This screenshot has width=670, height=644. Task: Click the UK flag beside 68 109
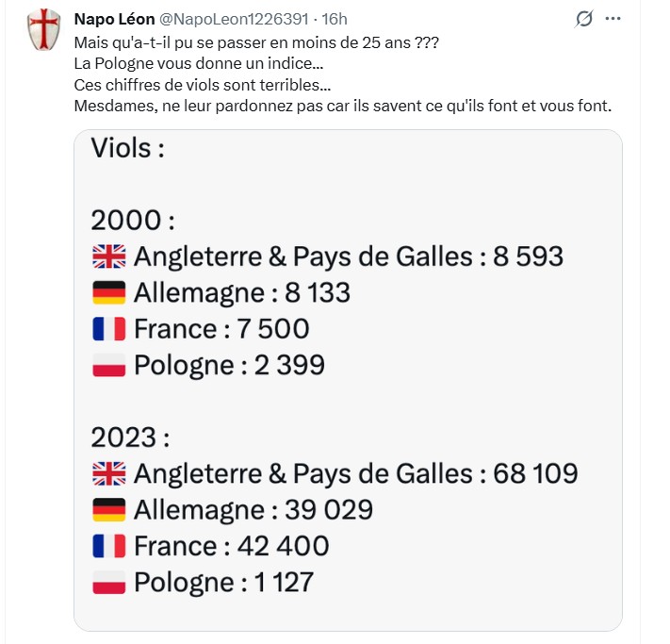(x=109, y=473)
